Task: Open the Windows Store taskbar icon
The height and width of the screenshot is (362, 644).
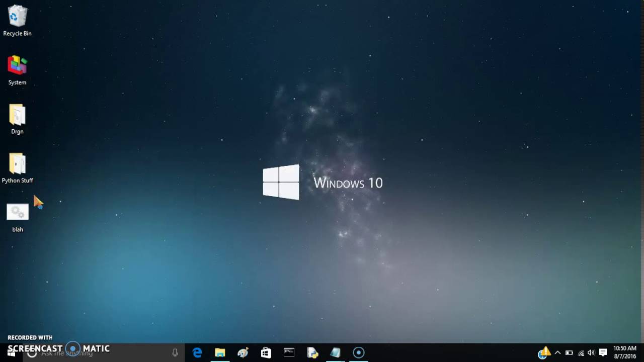Action: click(266, 353)
